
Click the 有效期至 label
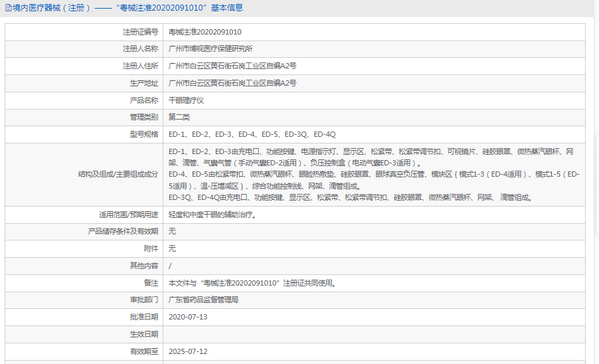143,351
